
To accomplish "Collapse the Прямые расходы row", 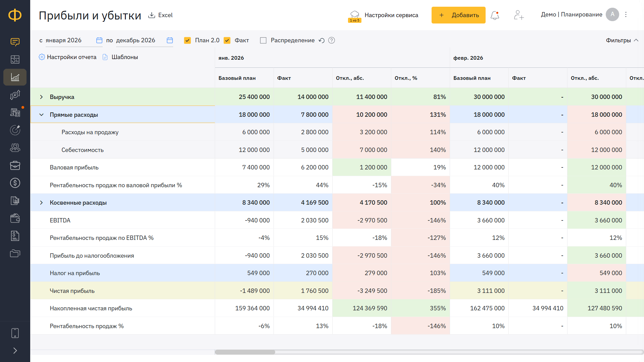I will coord(41,115).
